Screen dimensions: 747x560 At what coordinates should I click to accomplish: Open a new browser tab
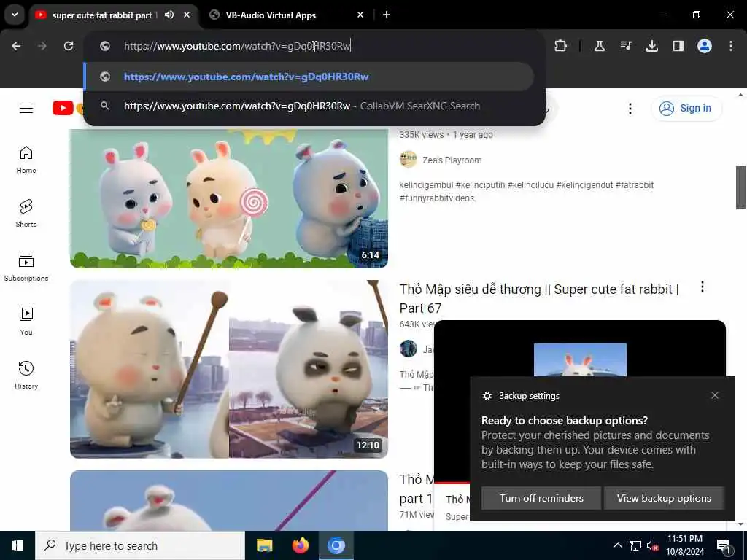coord(387,15)
